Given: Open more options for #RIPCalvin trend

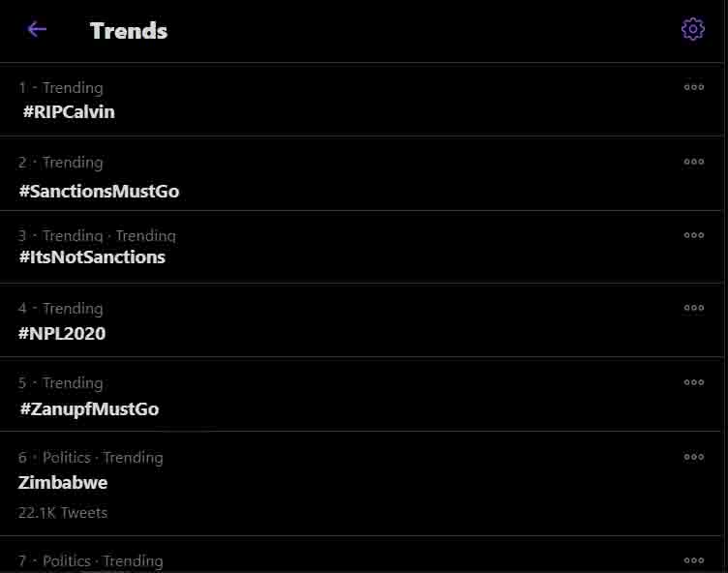Looking at the screenshot, I should [x=693, y=87].
